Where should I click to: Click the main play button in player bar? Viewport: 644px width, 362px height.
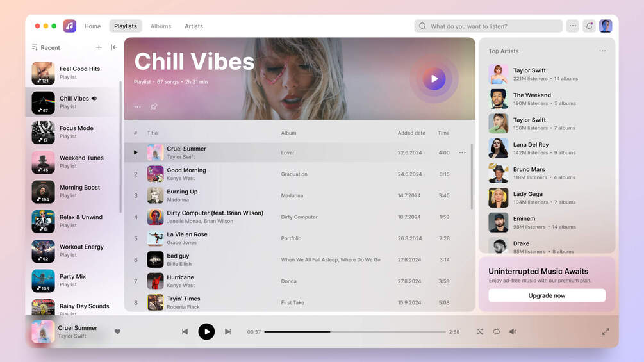point(206,332)
